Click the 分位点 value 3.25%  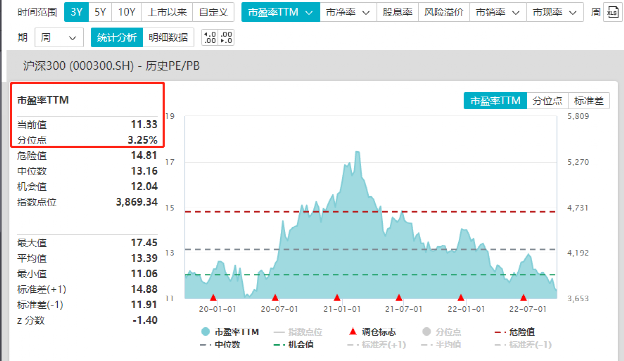pyautogui.click(x=142, y=140)
